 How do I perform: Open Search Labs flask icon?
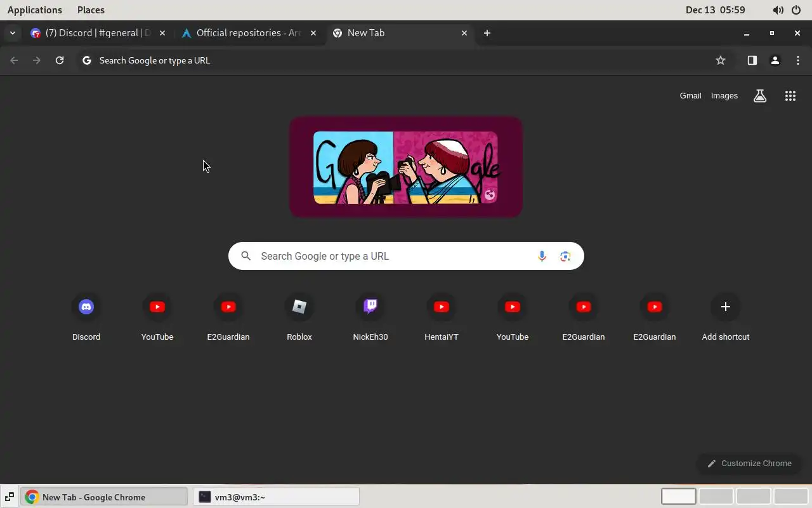(x=760, y=96)
